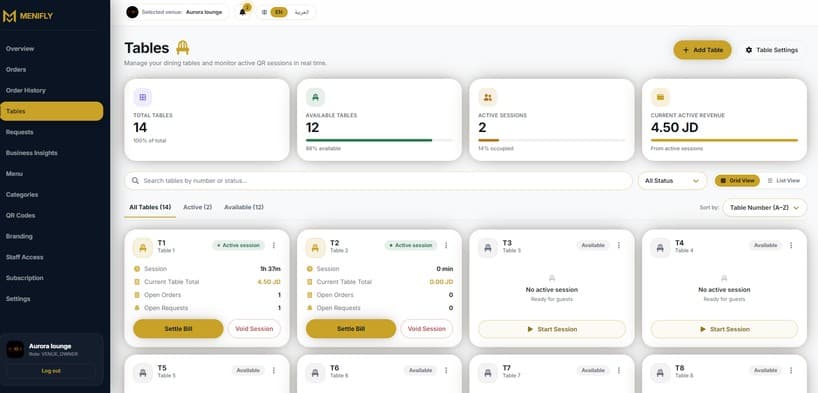
Task: Open the T2 card three-dot menu
Action: 446,245
